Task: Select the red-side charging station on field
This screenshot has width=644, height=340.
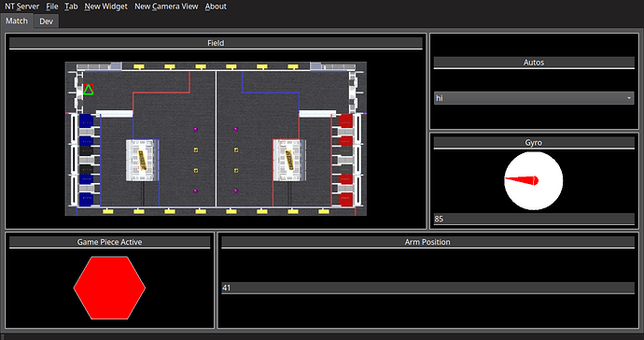Action: pyautogui.click(x=289, y=160)
